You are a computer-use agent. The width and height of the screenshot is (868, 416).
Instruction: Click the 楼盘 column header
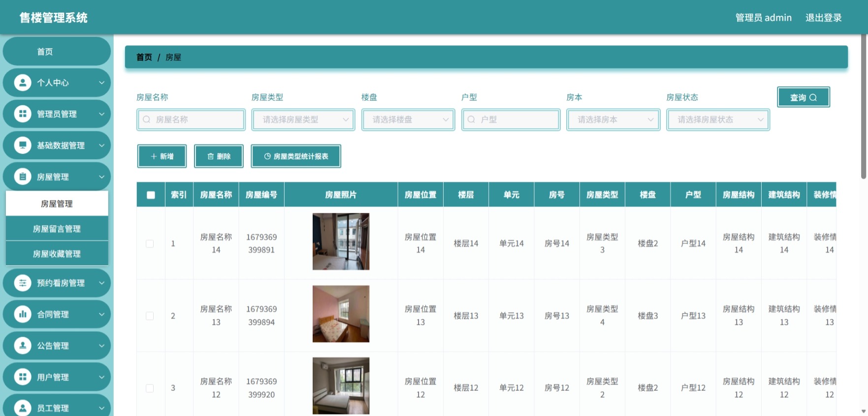[647, 195]
